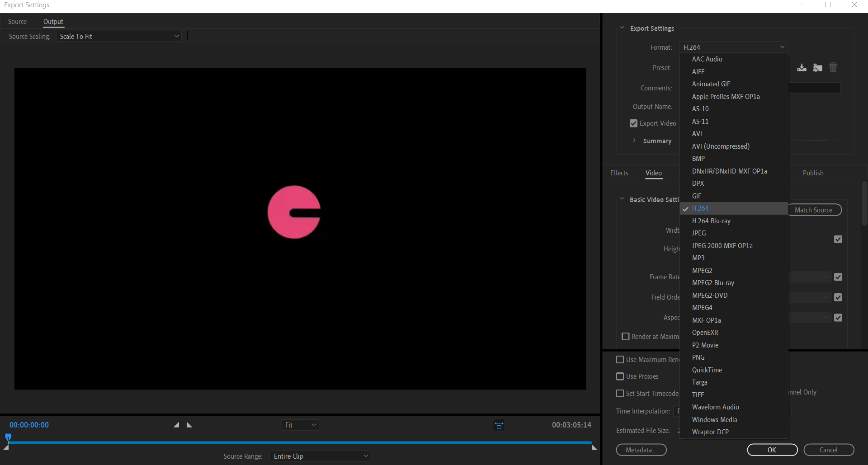This screenshot has height=465, width=868.
Task: Enable the Use Proxies checkbox
Action: coord(620,376)
